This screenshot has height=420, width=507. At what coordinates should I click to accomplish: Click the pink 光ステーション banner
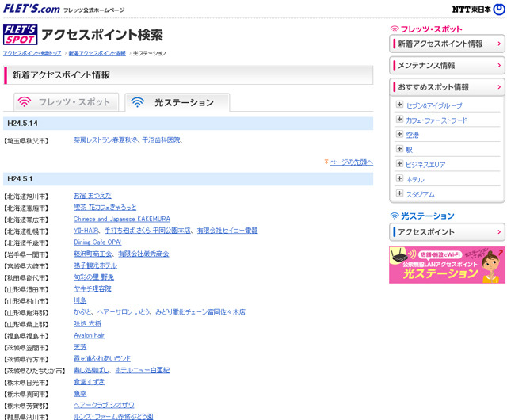point(447,265)
